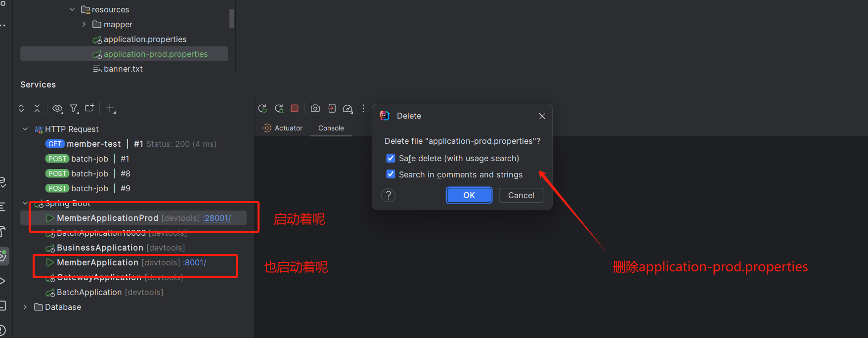The image size is (868, 338).
Task: Click the mapper folder icon
Action: pyautogui.click(x=97, y=24)
